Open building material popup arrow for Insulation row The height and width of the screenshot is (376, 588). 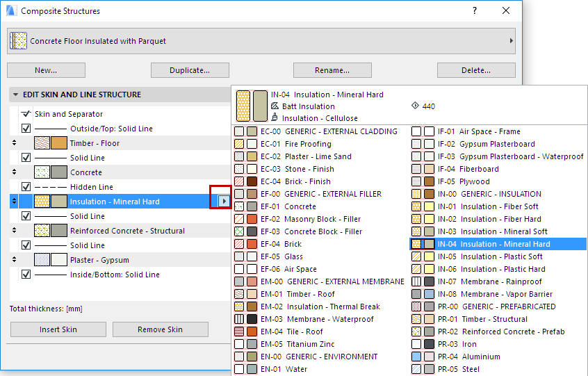[x=224, y=202]
